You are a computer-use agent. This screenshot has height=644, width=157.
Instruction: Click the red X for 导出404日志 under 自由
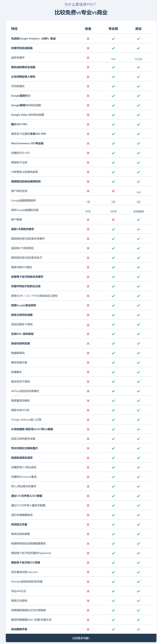[88, 591]
